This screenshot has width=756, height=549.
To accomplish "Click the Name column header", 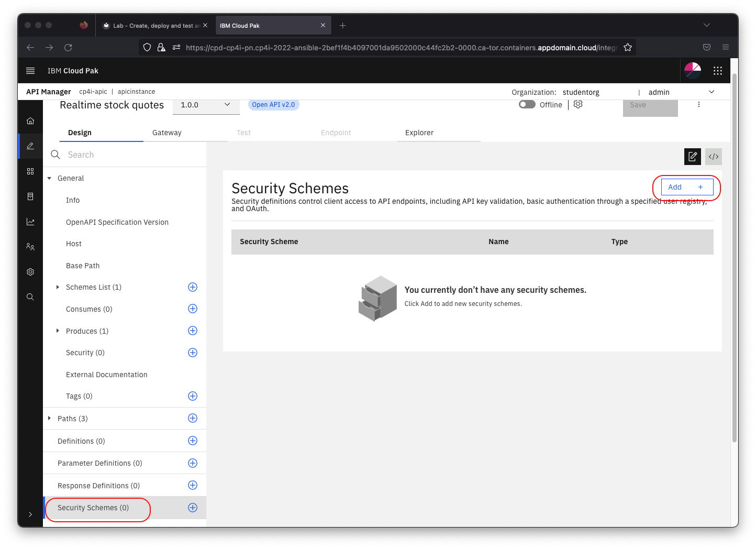I will tap(498, 241).
